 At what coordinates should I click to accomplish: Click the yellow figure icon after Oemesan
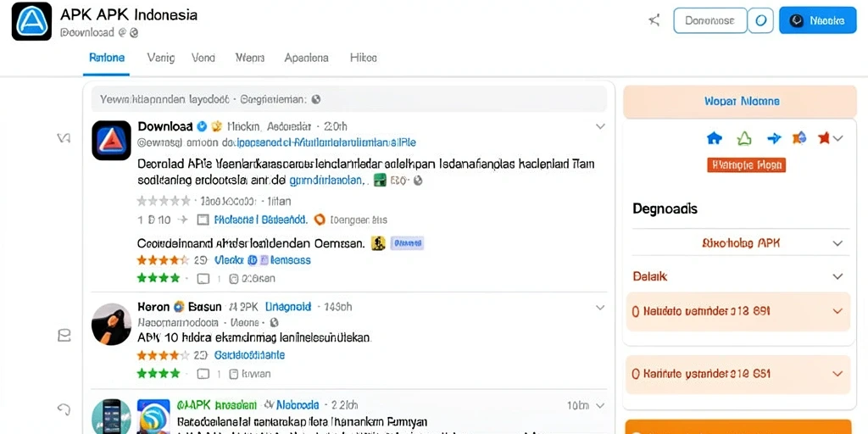(x=379, y=243)
